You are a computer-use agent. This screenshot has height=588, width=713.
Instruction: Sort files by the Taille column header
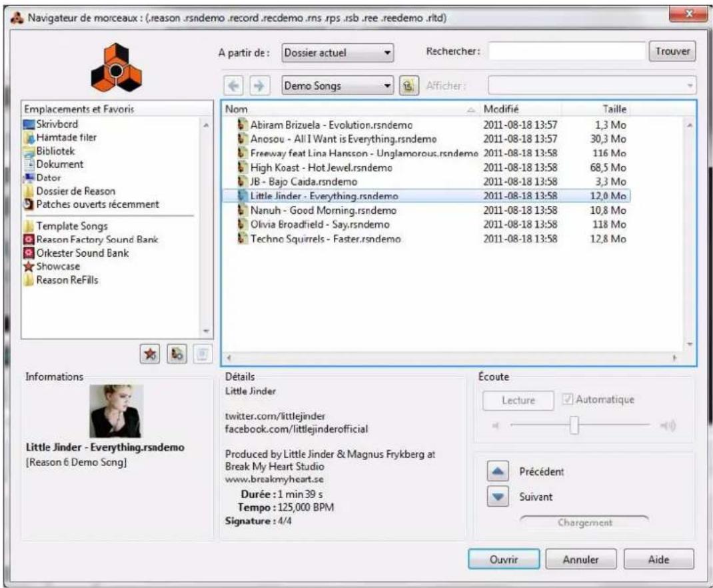tap(596, 109)
